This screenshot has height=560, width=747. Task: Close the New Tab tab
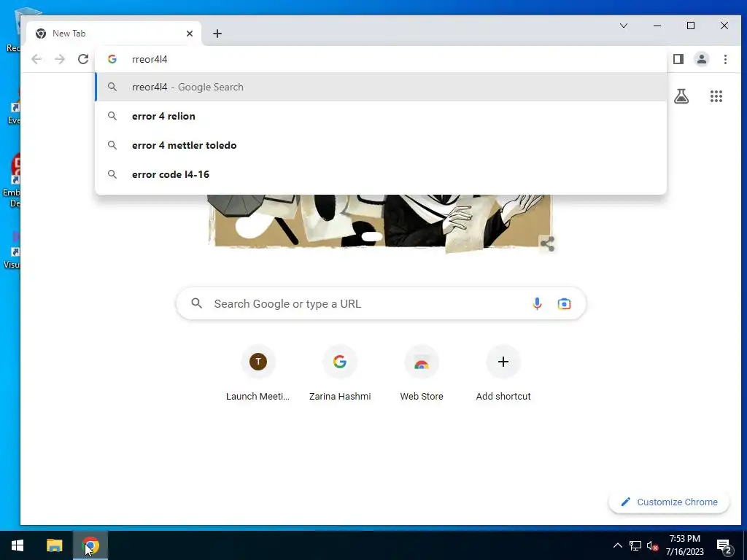point(190,34)
